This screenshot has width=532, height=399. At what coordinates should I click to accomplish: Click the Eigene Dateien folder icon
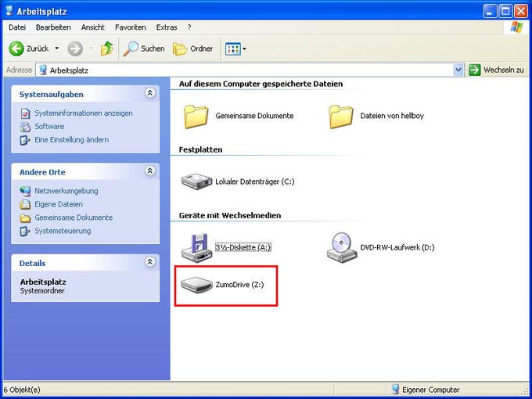click(25, 205)
